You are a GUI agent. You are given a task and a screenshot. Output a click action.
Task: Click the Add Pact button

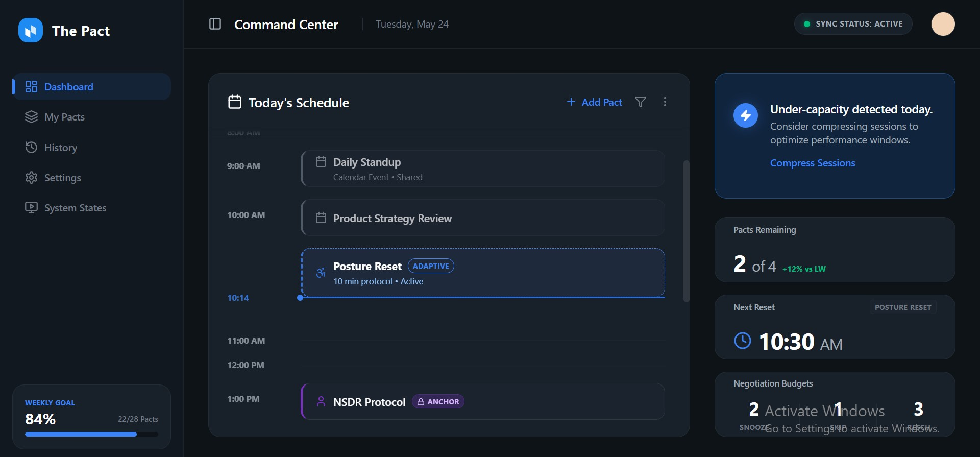pyautogui.click(x=594, y=102)
